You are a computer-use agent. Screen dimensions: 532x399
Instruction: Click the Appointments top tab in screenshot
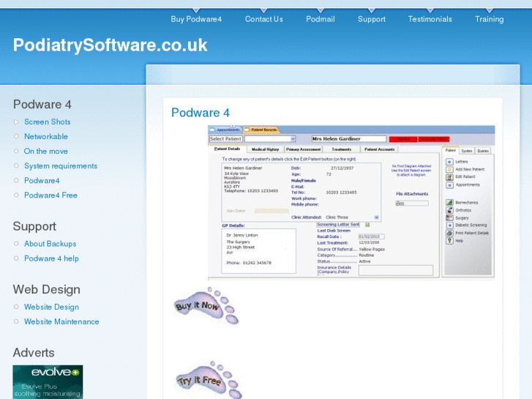225,130
